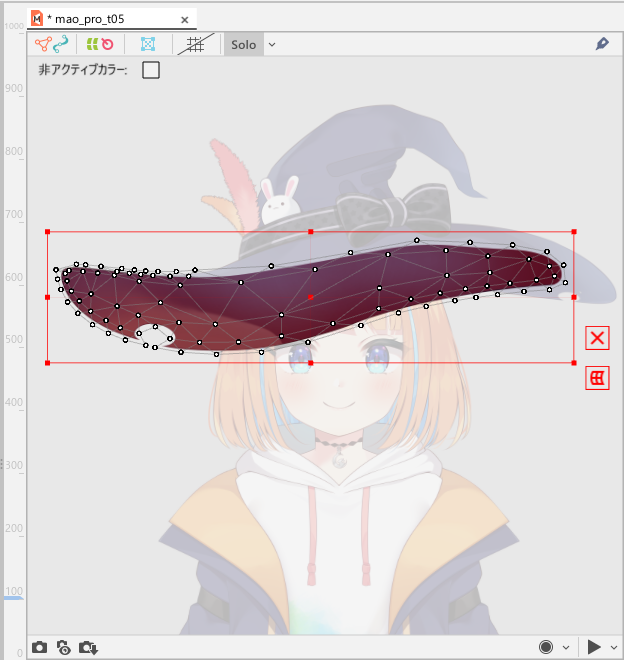Click the Solo button
This screenshot has height=660, width=624.
click(243, 44)
